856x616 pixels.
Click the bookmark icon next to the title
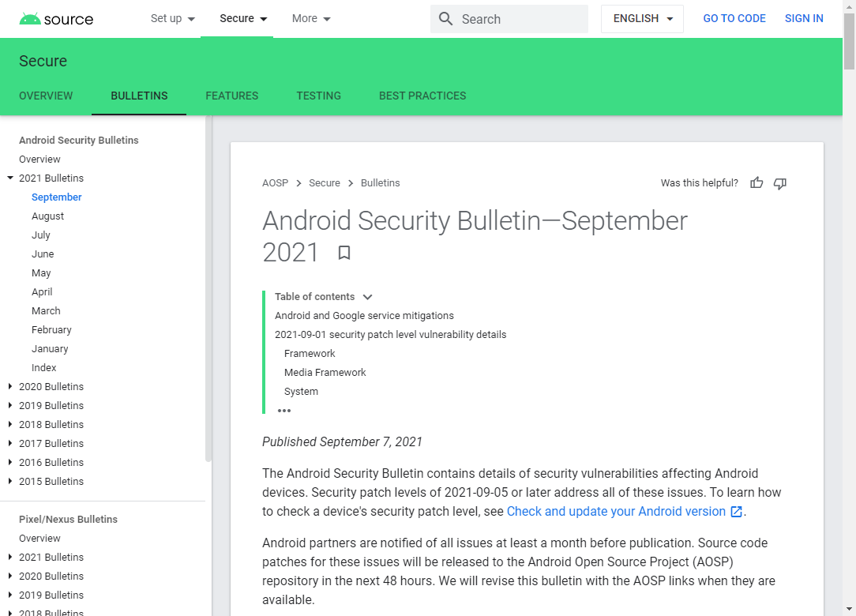[x=344, y=253]
